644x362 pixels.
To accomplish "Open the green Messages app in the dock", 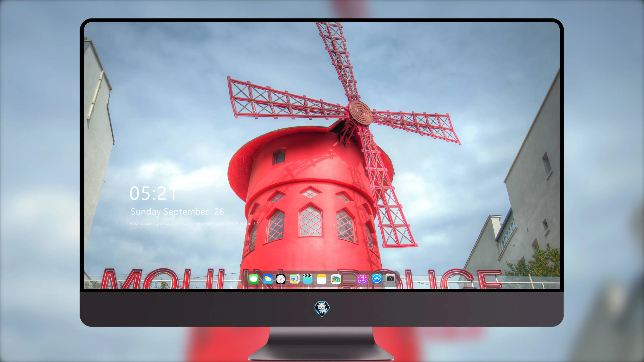I will tap(254, 279).
